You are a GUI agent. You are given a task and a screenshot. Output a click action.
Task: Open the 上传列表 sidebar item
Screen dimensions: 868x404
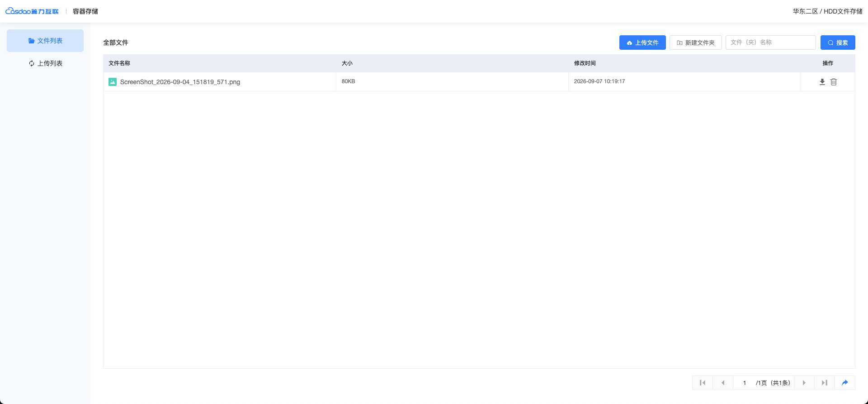(x=45, y=63)
